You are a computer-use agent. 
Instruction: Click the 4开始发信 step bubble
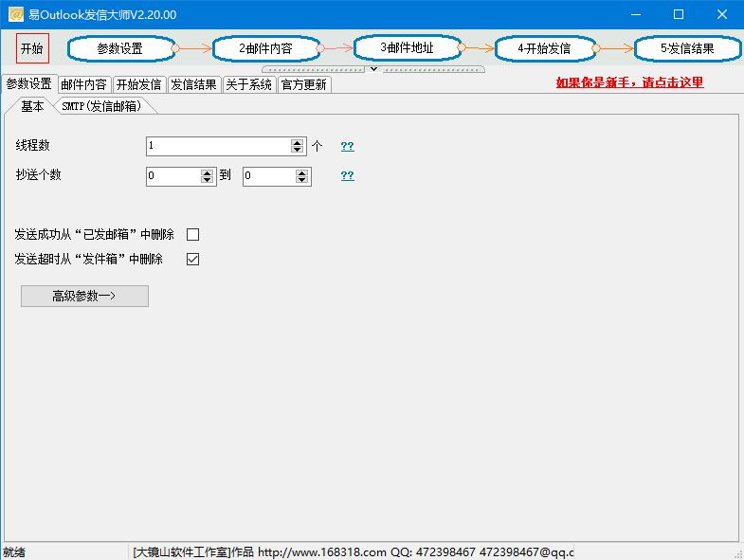(544, 48)
